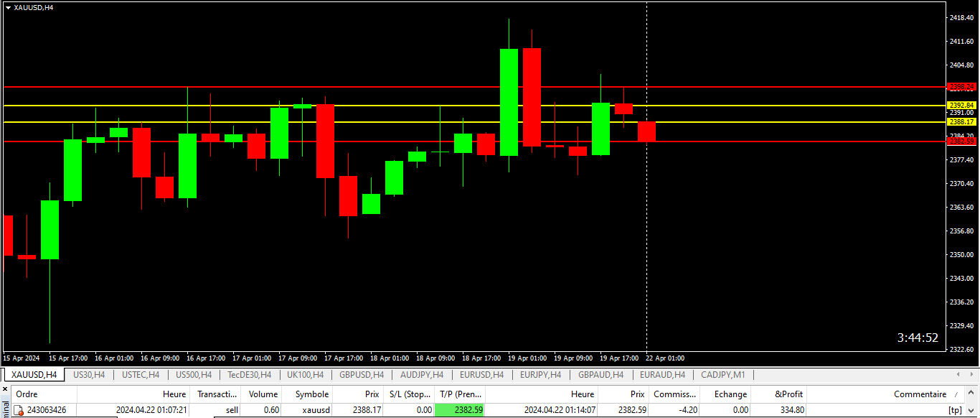Screen dimensions: 980x418
Task: Click the 3:44:52 candle countdown timer
Action: click(x=918, y=338)
